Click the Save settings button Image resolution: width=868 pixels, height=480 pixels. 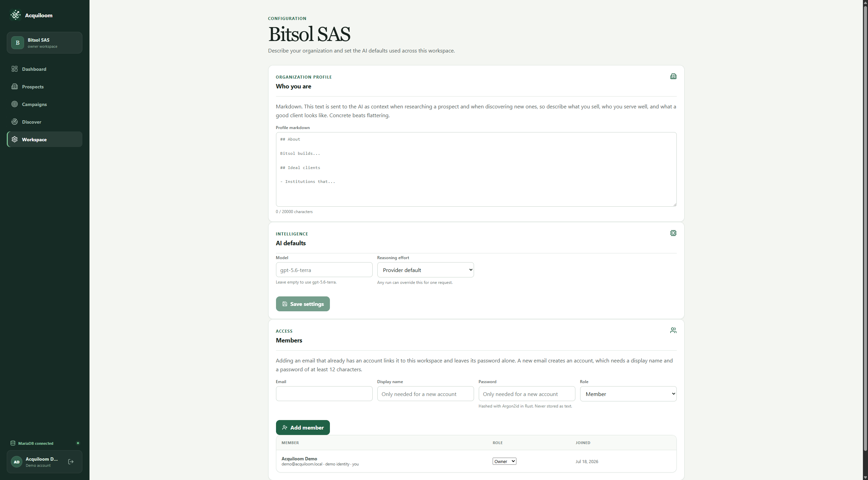[x=303, y=304]
